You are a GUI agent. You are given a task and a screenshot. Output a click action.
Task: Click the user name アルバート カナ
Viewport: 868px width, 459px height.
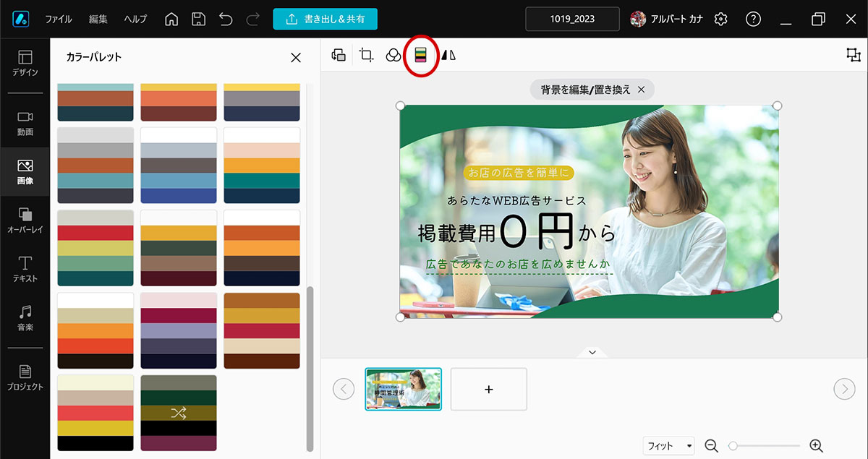coord(677,20)
